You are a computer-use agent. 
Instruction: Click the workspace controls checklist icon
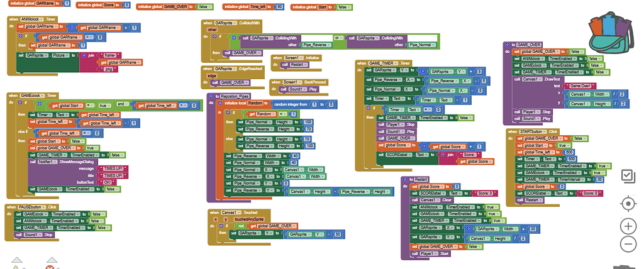[x=627, y=177]
